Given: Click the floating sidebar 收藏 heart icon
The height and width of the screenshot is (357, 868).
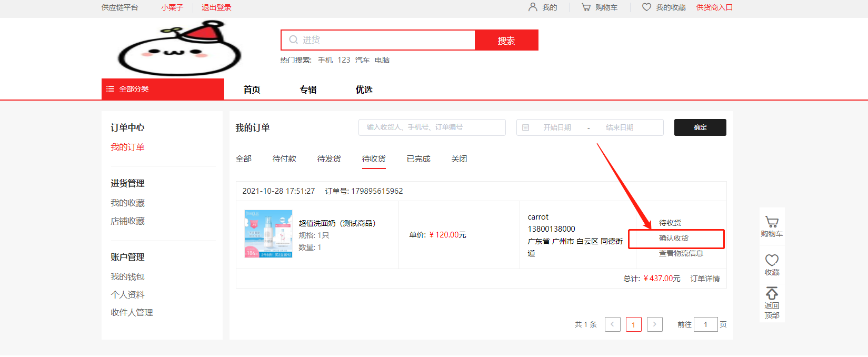Looking at the screenshot, I should (772, 260).
